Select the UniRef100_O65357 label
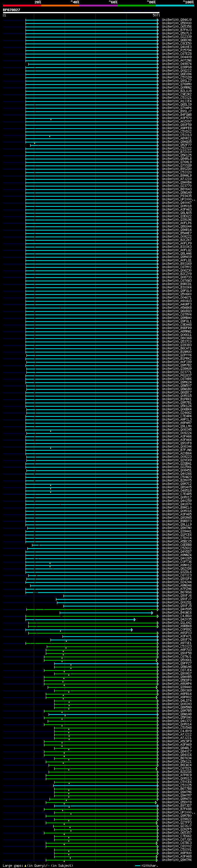The image size is (197, 868). [x=176, y=833]
